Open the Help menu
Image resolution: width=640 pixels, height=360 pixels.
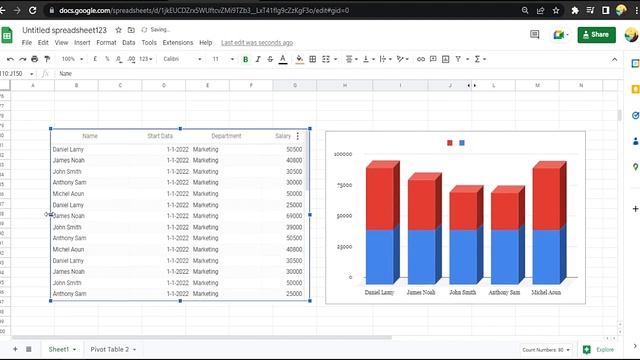pyautogui.click(x=206, y=42)
